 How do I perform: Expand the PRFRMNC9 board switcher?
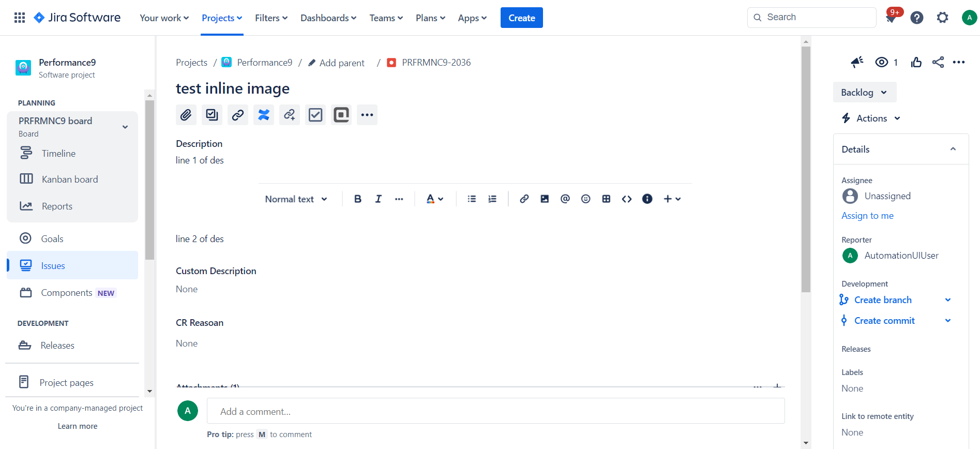pos(125,127)
